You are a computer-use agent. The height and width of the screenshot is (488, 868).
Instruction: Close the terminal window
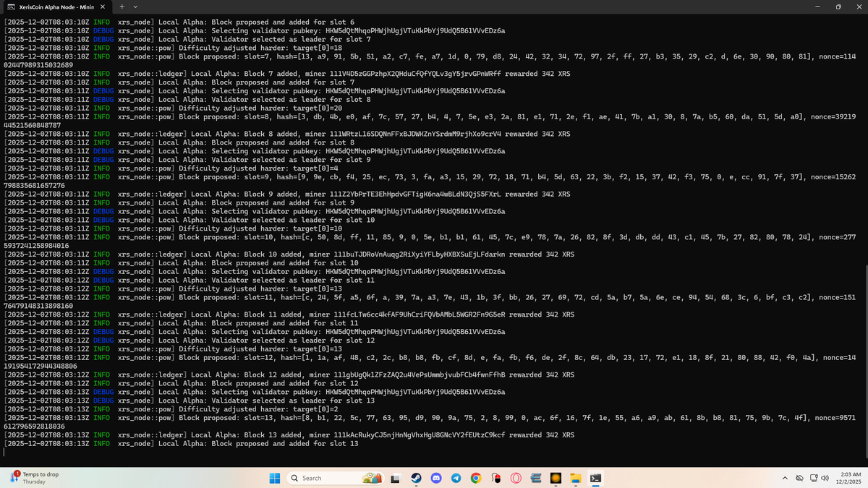[858, 7]
